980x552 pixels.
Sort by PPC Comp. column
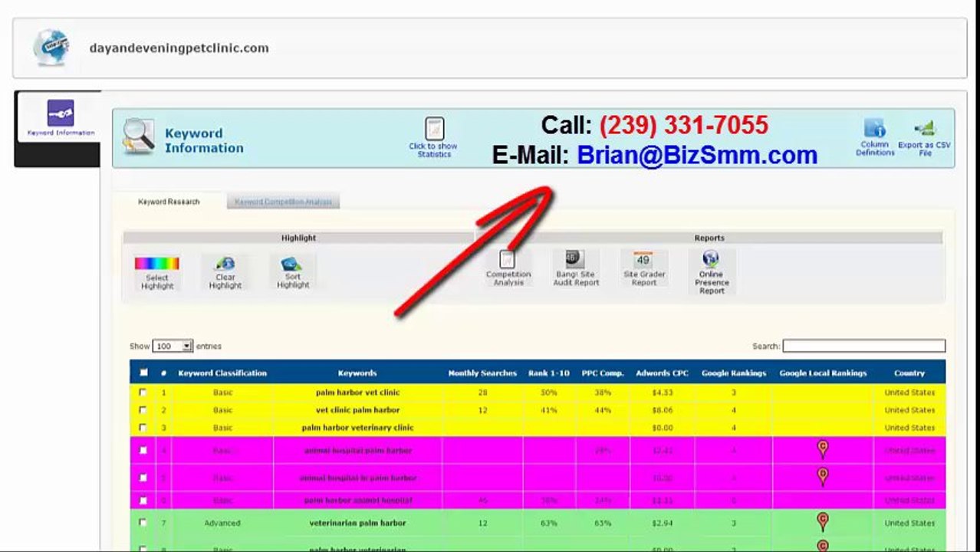point(602,373)
